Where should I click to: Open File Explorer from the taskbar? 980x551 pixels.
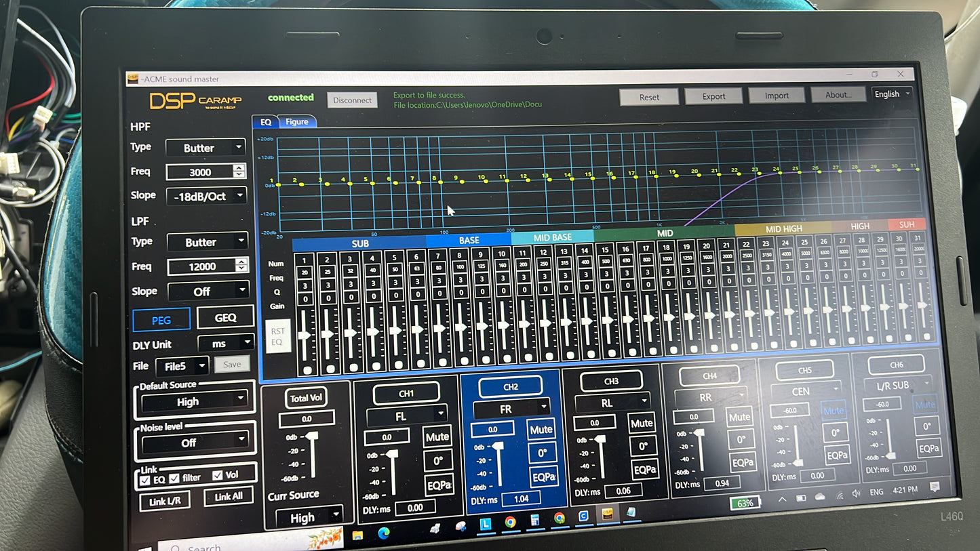[x=357, y=534]
